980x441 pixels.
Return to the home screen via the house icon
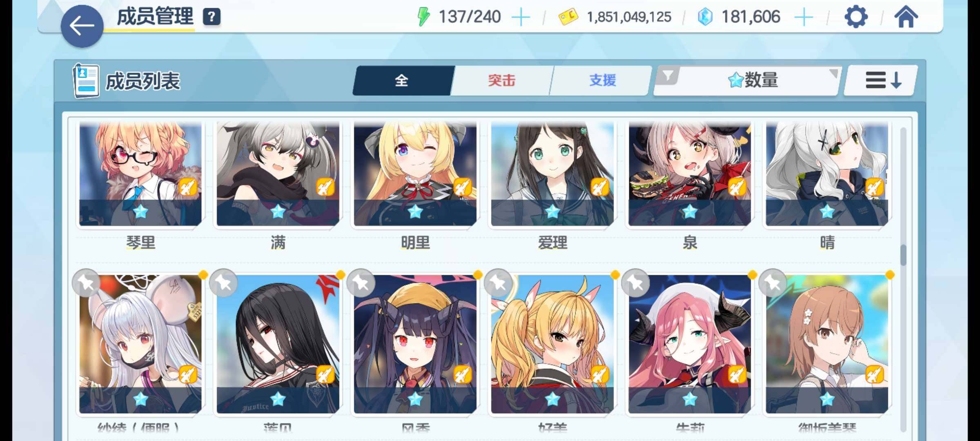click(906, 17)
